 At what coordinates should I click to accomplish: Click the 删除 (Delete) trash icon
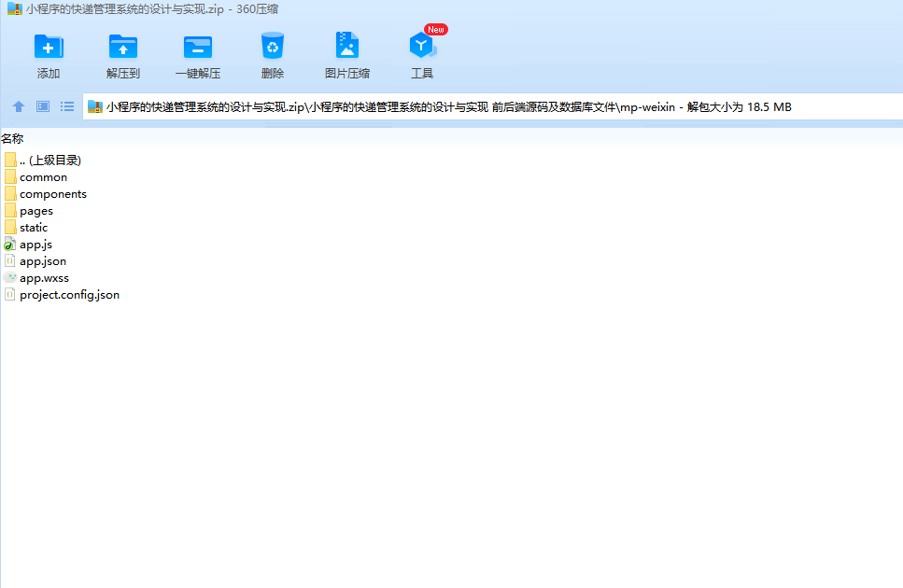tap(273, 46)
